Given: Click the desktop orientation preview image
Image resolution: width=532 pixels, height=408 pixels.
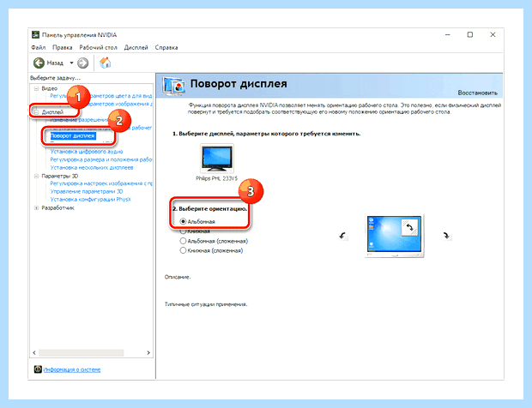Looking at the screenshot, I should click(x=394, y=236).
